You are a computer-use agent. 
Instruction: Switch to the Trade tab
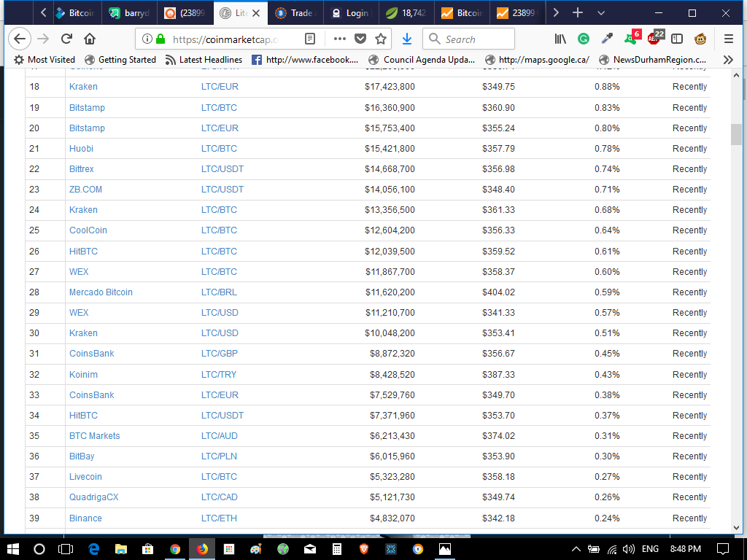[296, 13]
